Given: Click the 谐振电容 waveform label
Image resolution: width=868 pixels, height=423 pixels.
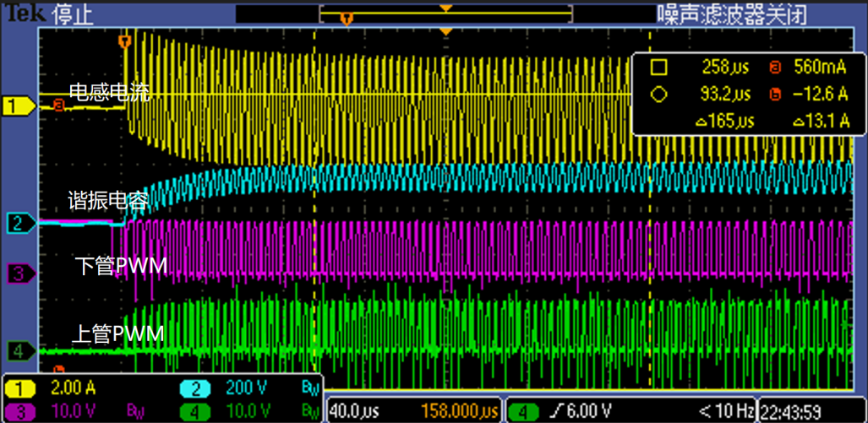Looking at the screenshot, I should coord(108,201).
